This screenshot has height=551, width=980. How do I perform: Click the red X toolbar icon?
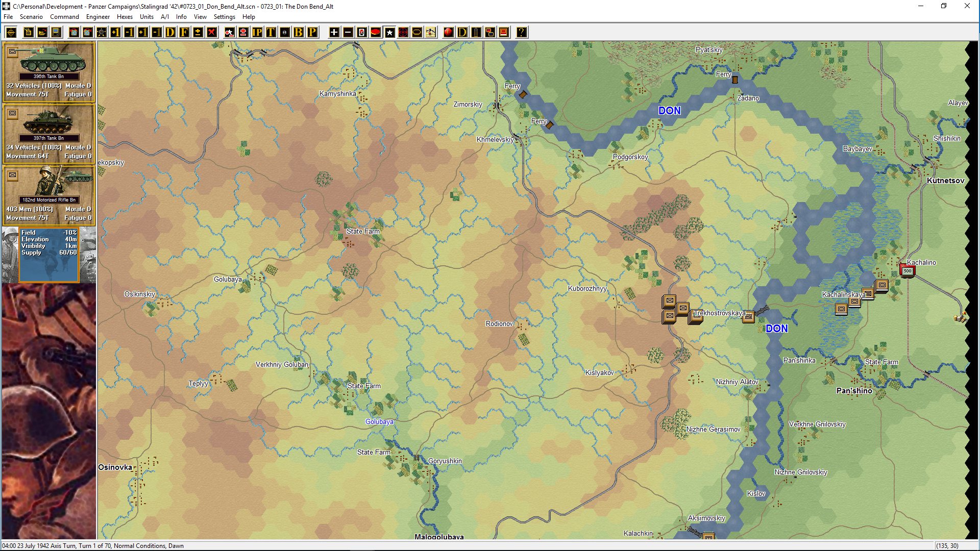[212, 33]
